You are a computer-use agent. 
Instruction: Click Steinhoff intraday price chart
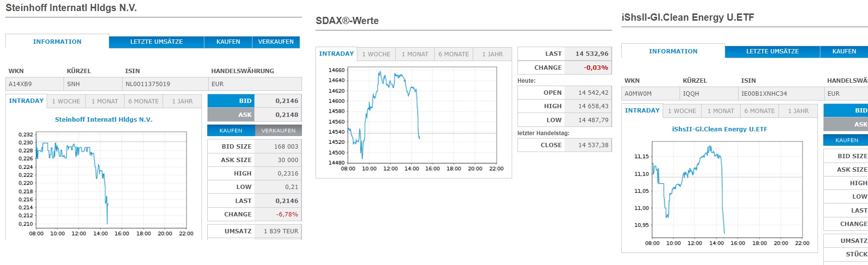[111, 180]
